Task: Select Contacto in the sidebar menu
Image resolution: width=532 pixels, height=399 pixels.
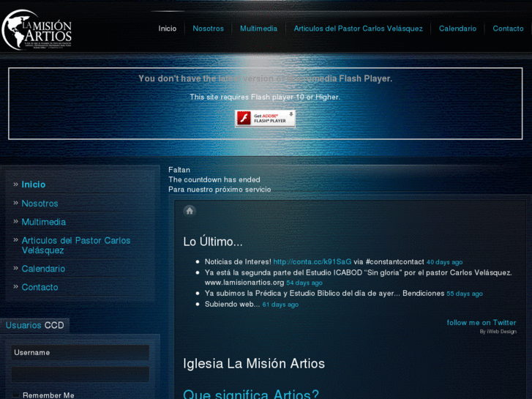Action: (40, 287)
